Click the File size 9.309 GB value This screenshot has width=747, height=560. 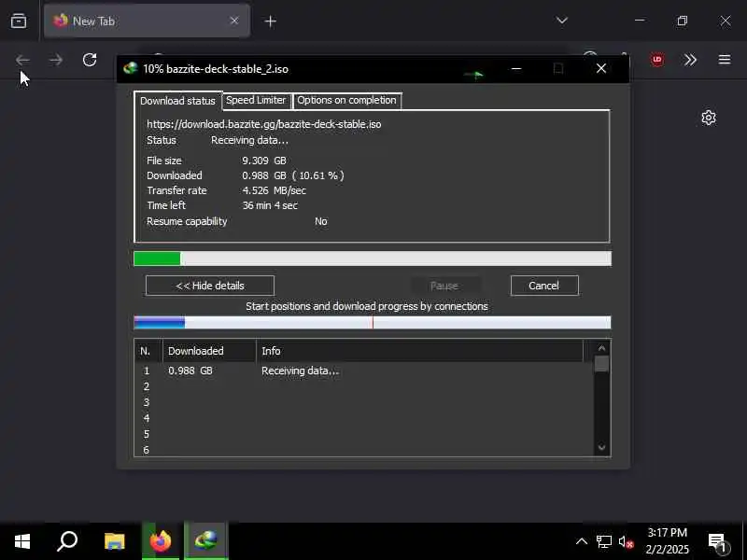264,161
